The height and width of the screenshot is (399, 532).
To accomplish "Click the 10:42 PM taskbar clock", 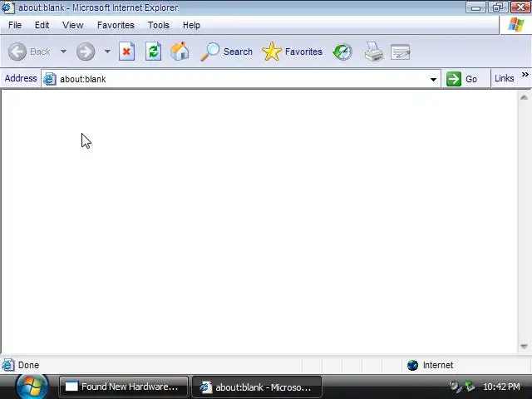I will 501,387.
